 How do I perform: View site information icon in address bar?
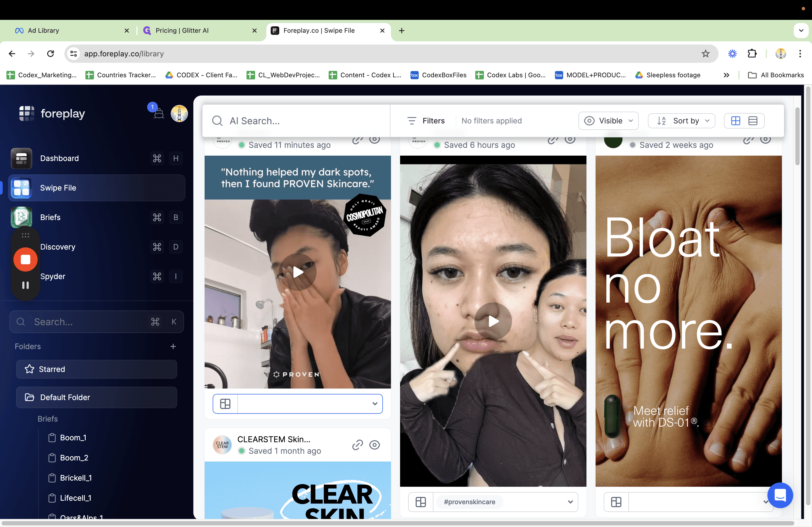(74, 53)
